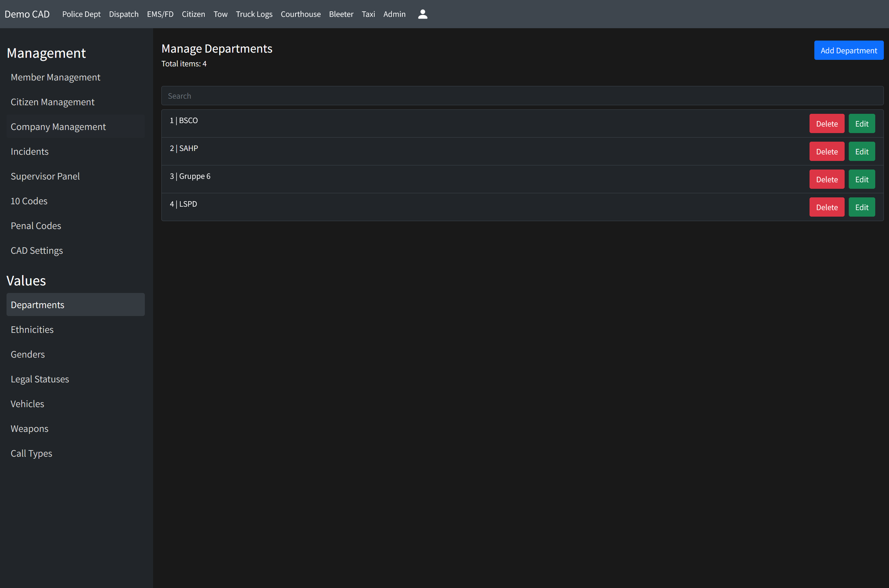Go to Penal Codes in the sidebar
Viewport: 889px width, 588px height.
[x=36, y=226]
